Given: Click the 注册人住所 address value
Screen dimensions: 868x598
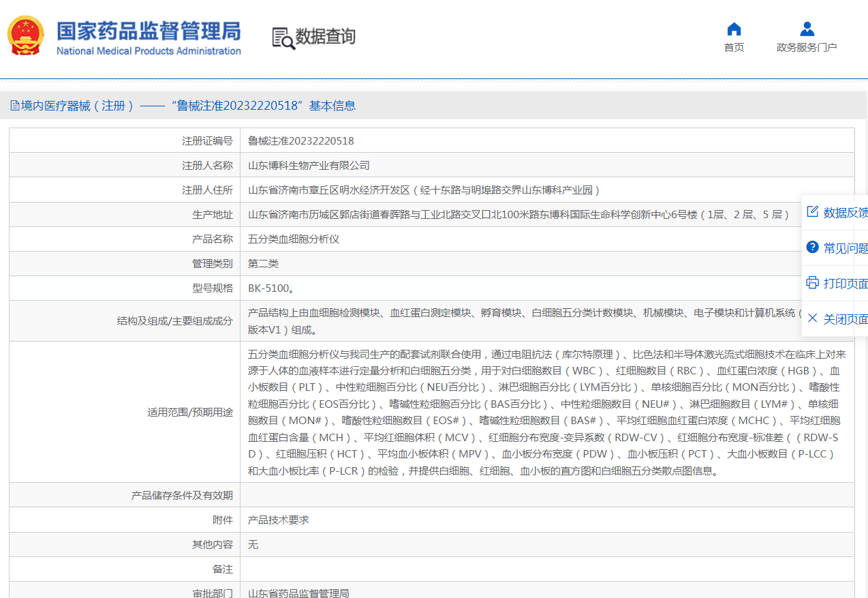Looking at the screenshot, I should click(x=424, y=190).
